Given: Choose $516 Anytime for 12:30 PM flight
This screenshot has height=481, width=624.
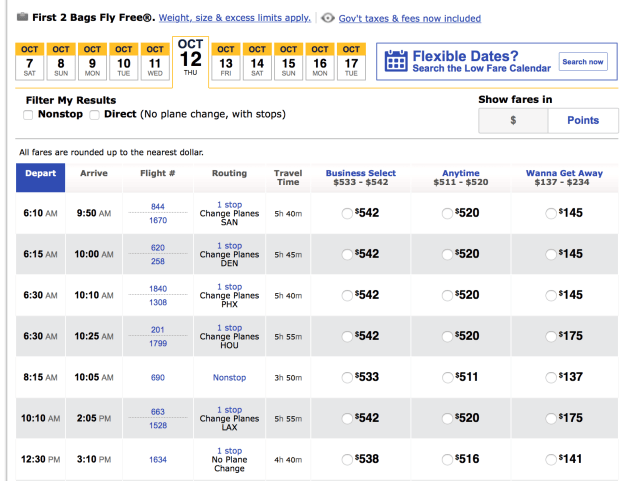Looking at the screenshot, I should 447,460.
